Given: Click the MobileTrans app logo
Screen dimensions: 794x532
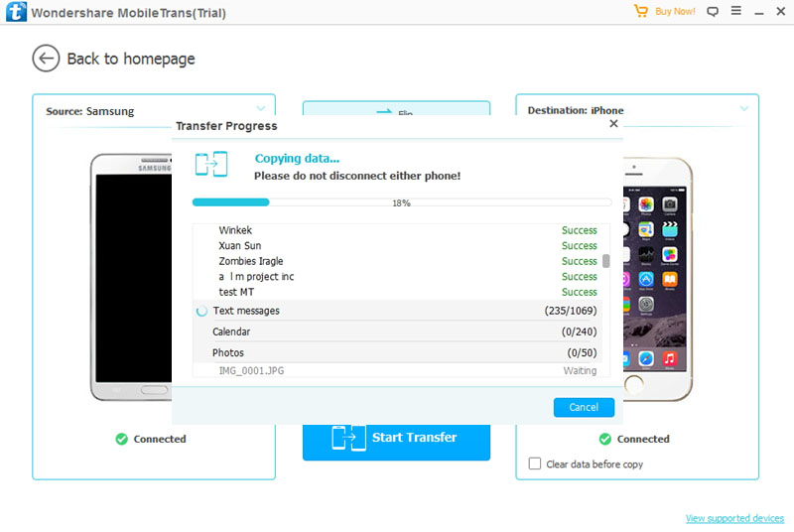Looking at the screenshot, I should pyautogui.click(x=16, y=12).
